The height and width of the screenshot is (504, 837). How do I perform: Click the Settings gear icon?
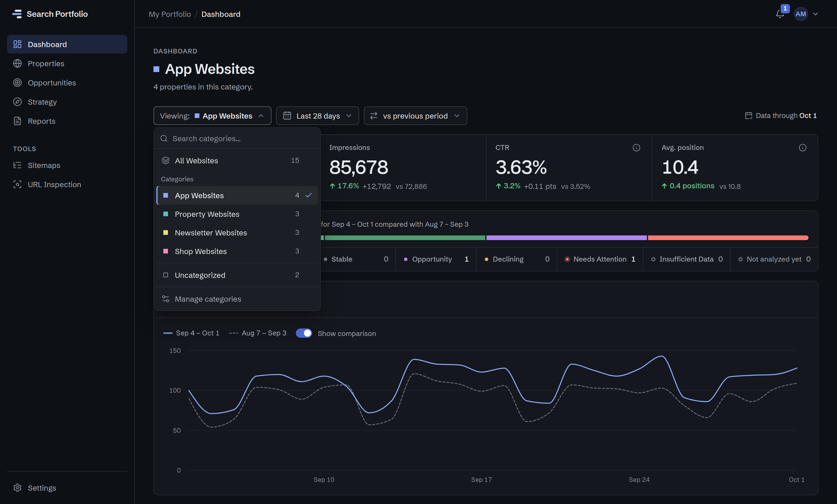[x=17, y=488]
